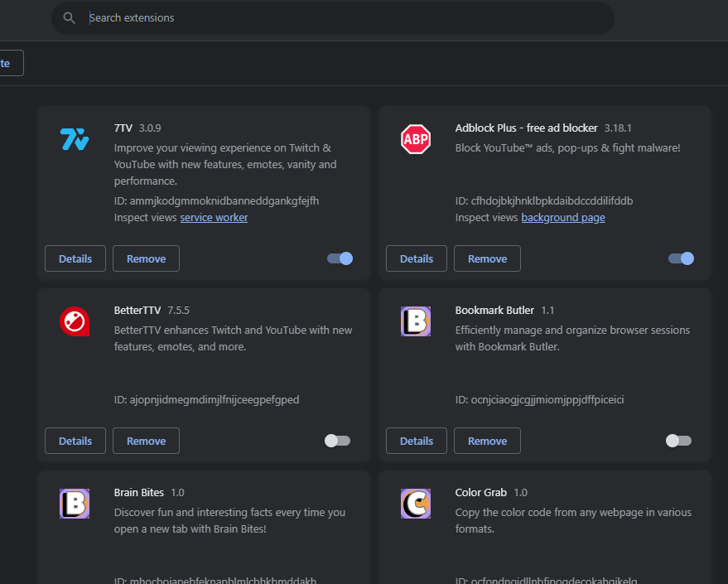Screen dimensions: 728x584
Task: Click the Color Grab extension icon
Action: (416, 504)
